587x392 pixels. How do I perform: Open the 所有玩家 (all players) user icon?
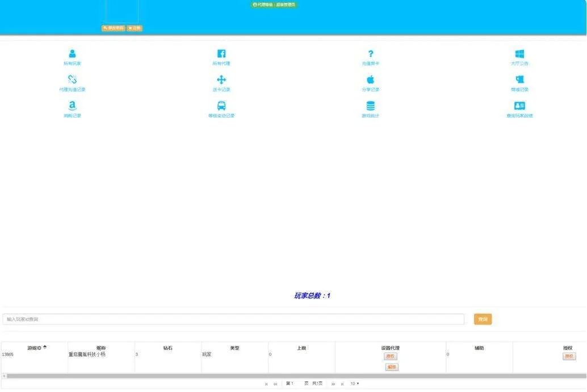[x=72, y=54]
